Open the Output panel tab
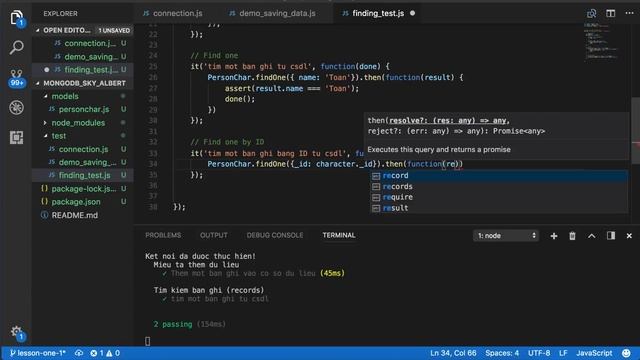This screenshot has width=640, height=360. click(x=213, y=236)
